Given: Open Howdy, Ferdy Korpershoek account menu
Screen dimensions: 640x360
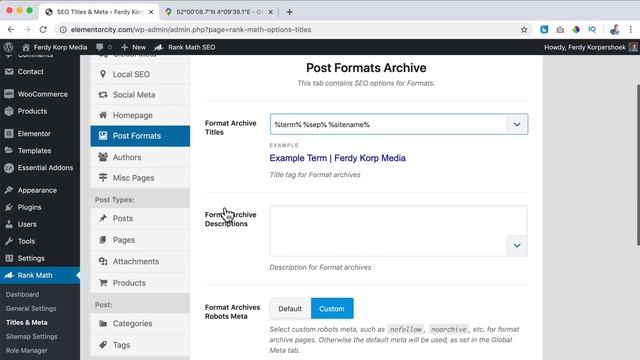Looking at the screenshot, I should (x=591, y=47).
